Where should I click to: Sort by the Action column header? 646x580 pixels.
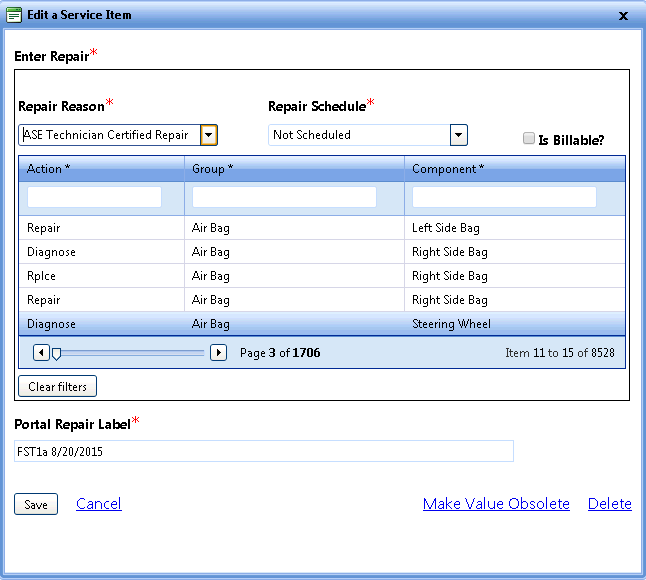(101, 169)
